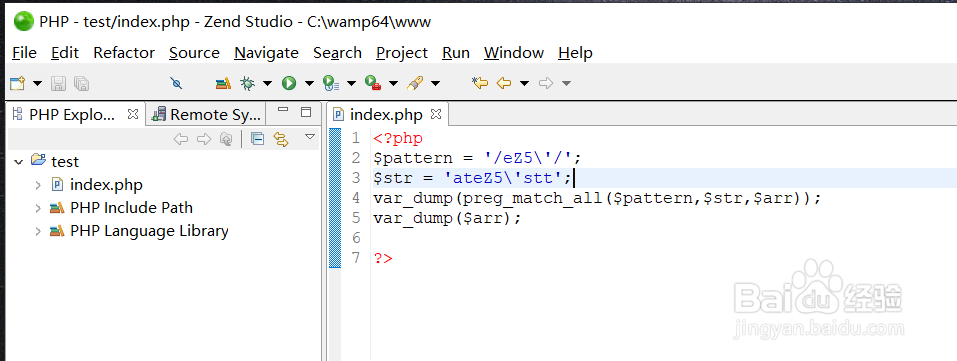Viewport: 957px width, 361px height.
Task: Open the Edit menu
Action: pyautogui.click(x=65, y=53)
